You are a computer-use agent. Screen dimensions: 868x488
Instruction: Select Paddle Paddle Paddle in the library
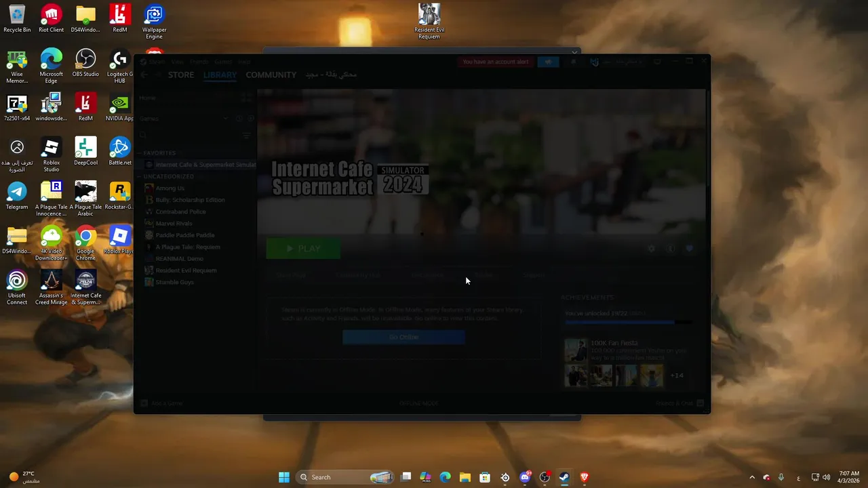(x=184, y=235)
